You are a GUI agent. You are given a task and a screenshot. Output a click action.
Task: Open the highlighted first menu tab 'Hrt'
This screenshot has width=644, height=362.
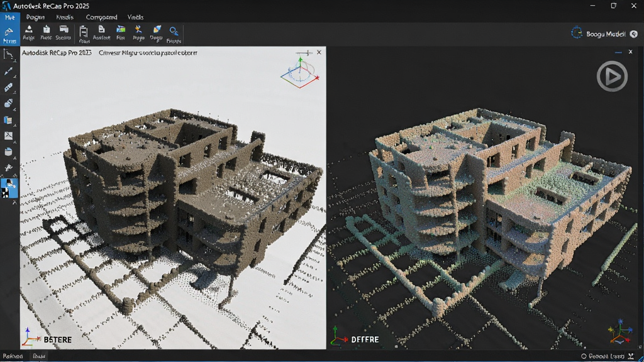10,17
